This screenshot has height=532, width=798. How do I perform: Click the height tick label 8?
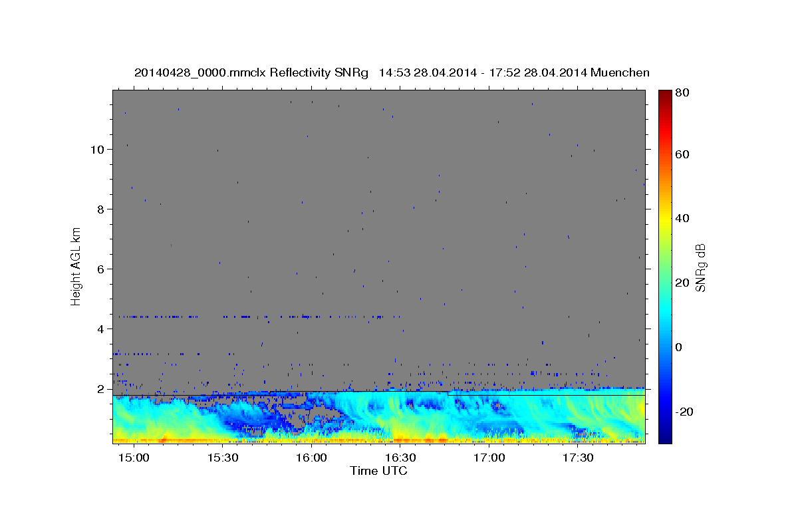[x=102, y=209]
